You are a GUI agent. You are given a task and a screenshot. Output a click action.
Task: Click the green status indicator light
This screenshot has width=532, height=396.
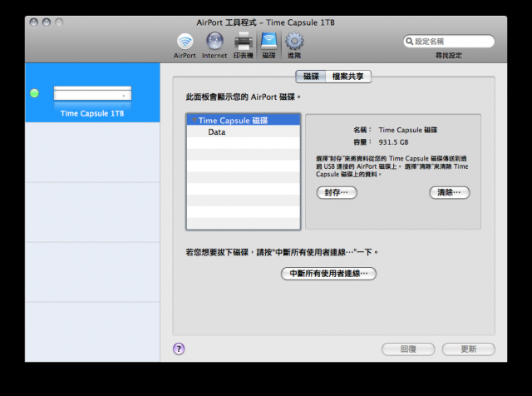pos(34,93)
